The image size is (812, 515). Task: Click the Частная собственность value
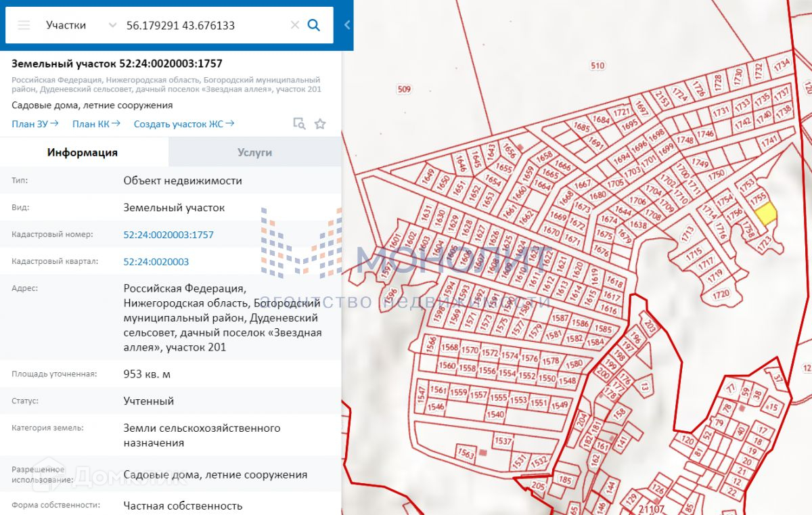click(183, 506)
